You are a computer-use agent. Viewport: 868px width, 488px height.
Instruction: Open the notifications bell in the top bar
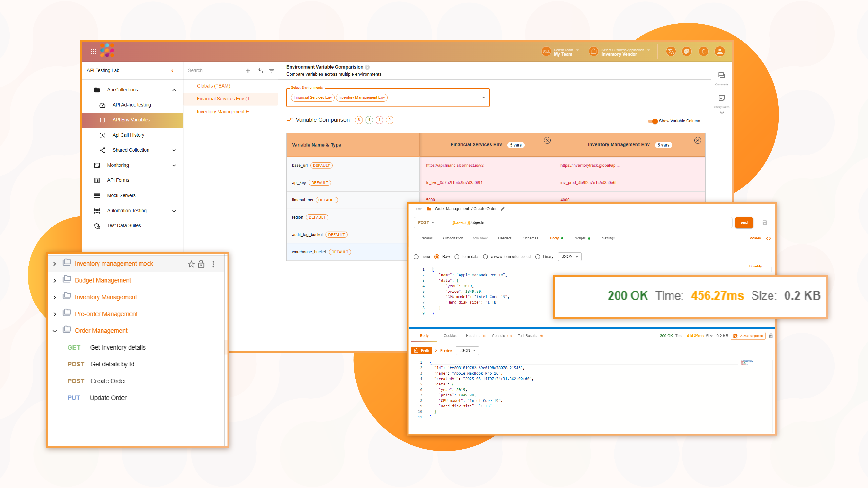click(704, 51)
